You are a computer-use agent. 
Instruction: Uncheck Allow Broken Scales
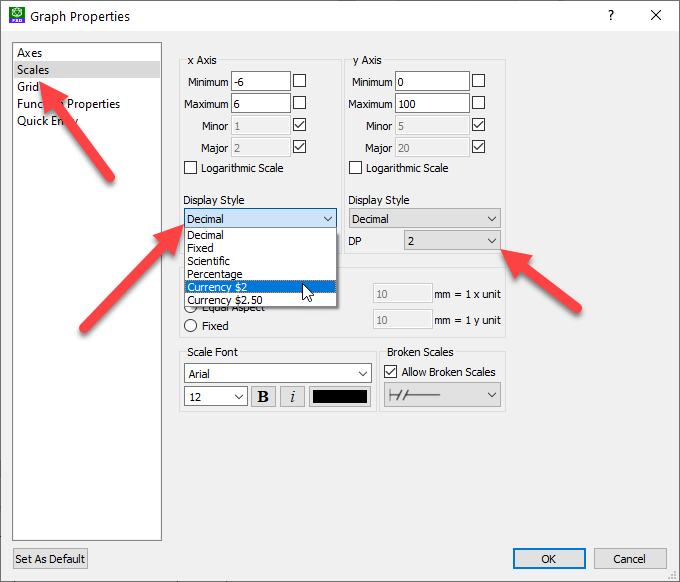[x=392, y=372]
